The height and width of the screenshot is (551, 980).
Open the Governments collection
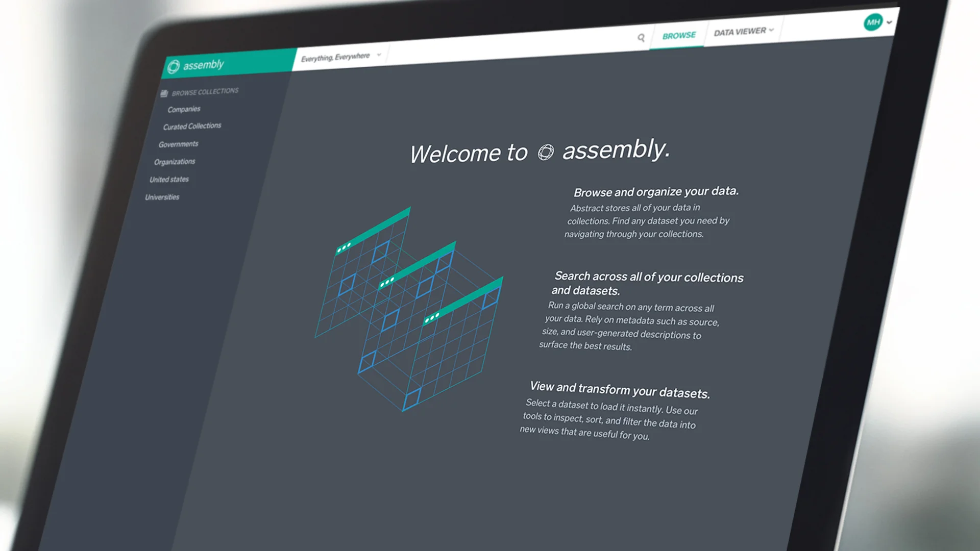coord(178,144)
